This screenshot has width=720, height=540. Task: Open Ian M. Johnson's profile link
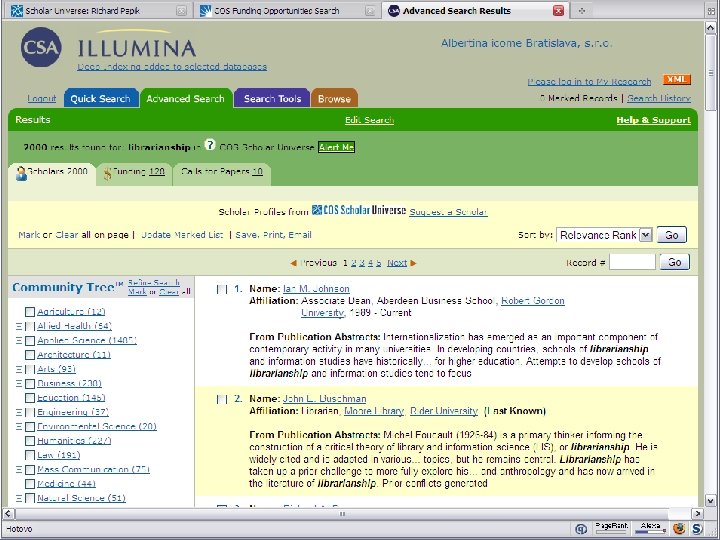(316, 289)
